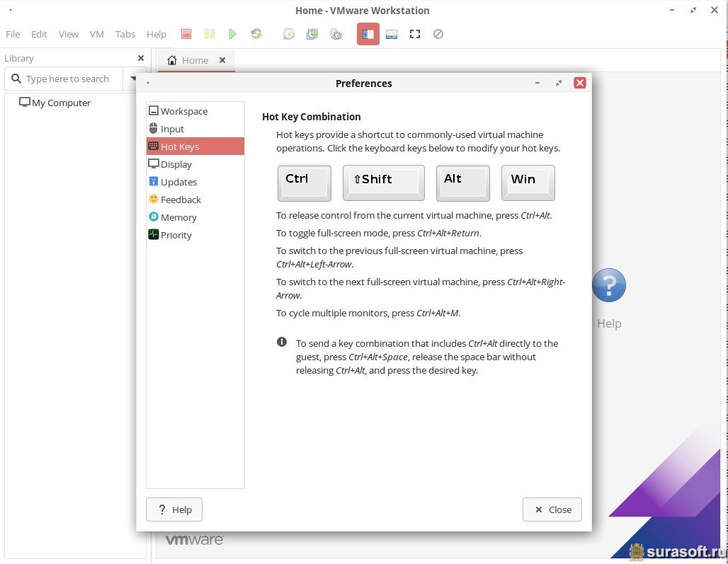This screenshot has width=728, height=564.
Task: Close the Home tab with X
Action: click(222, 60)
